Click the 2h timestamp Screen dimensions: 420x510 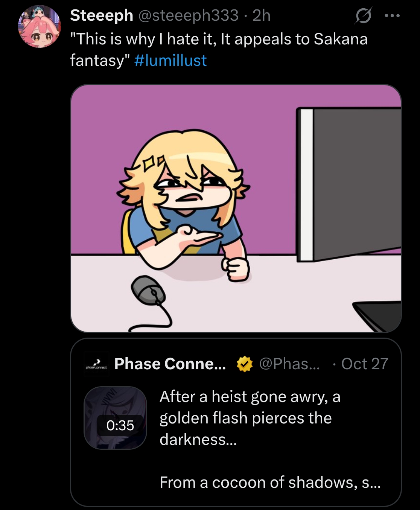point(262,15)
